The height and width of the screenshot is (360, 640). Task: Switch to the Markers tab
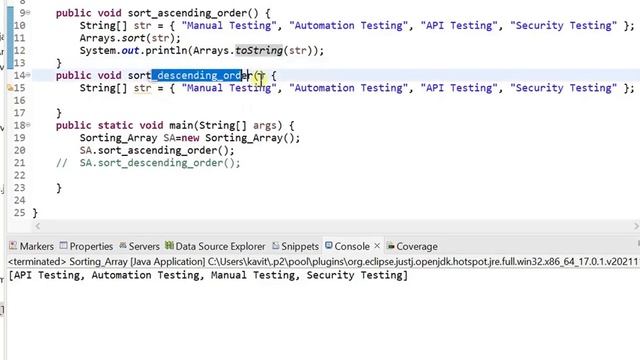31,246
